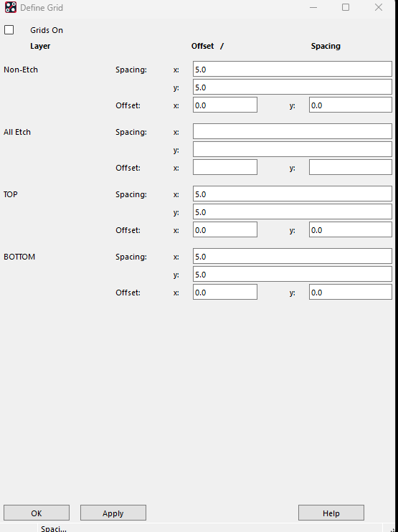
Task: Click the Define Grid app icon
Action: [x=11, y=7]
